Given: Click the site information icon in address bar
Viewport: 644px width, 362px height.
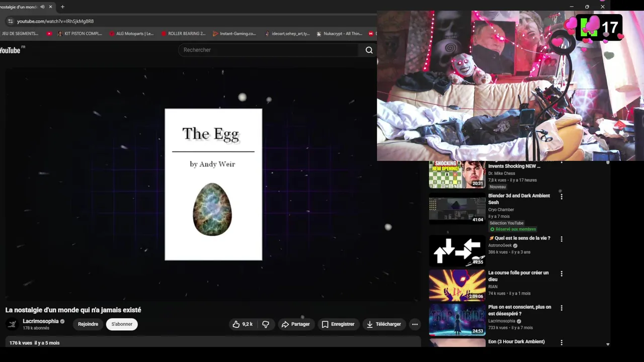Looking at the screenshot, I should click(x=10, y=21).
